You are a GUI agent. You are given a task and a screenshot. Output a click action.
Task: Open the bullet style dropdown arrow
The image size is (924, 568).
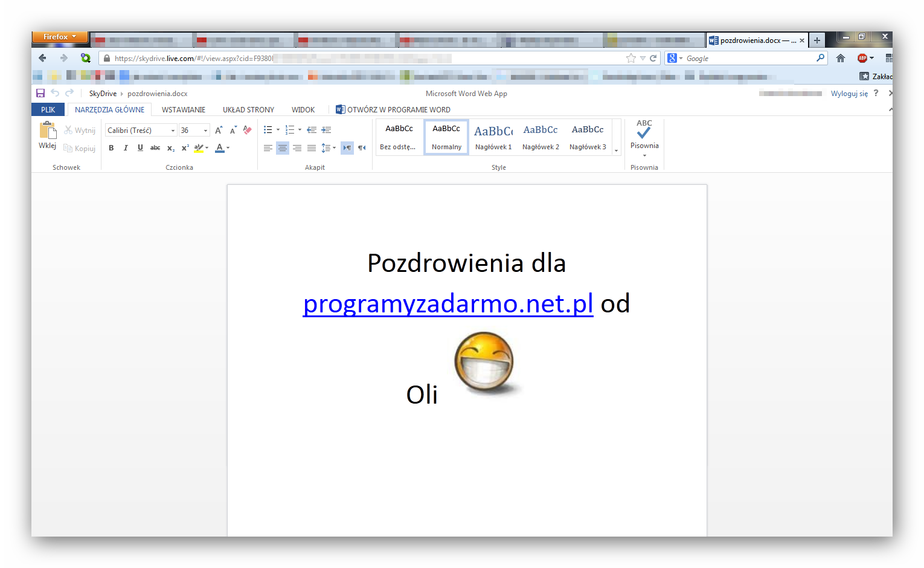278,130
